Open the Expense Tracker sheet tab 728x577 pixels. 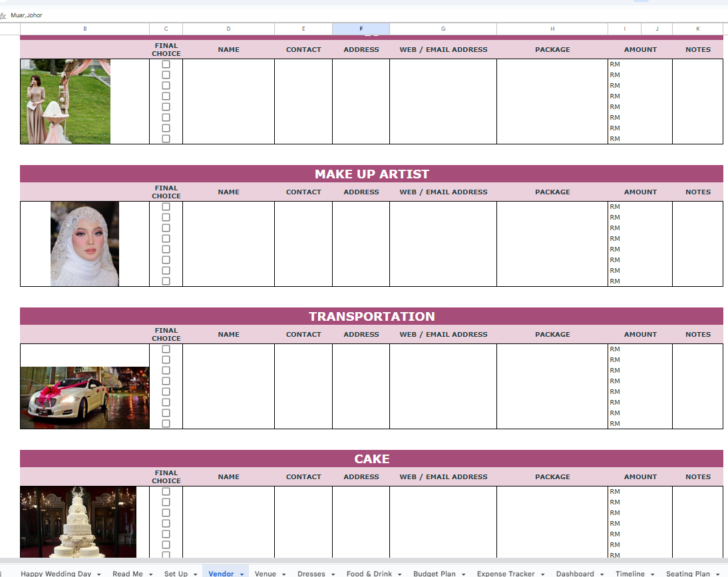tap(505, 574)
